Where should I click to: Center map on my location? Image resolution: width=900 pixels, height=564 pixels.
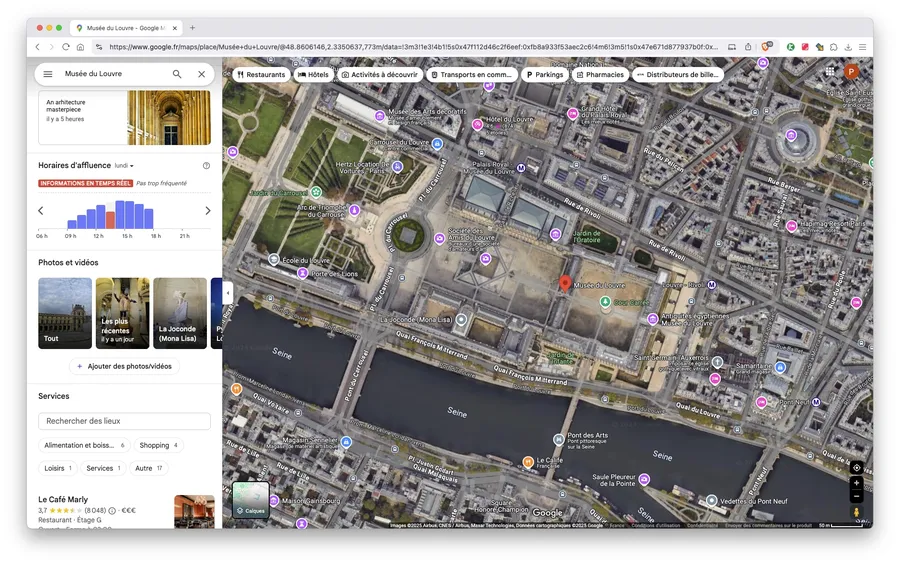[x=856, y=468]
